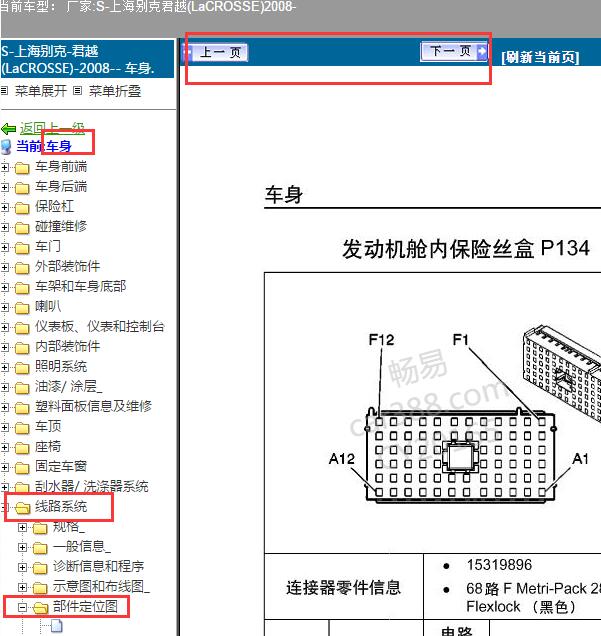Select the 内部装饰件 tree item
Image resolution: width=601 pixels, height=636 pixels.
(x=67, y=346)
